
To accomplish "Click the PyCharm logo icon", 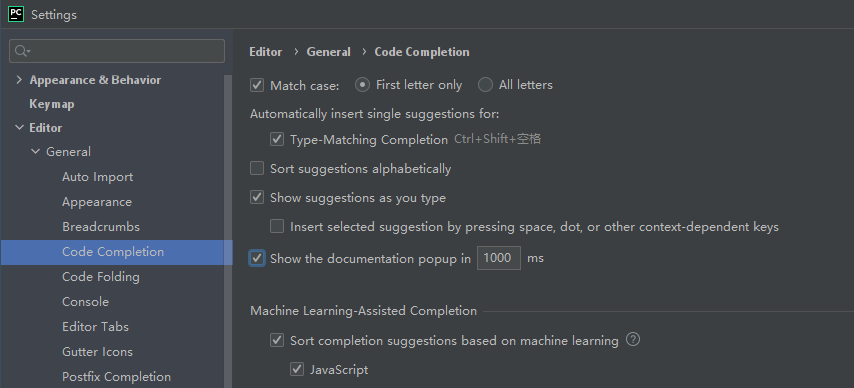I will click(x=16, y=14).
